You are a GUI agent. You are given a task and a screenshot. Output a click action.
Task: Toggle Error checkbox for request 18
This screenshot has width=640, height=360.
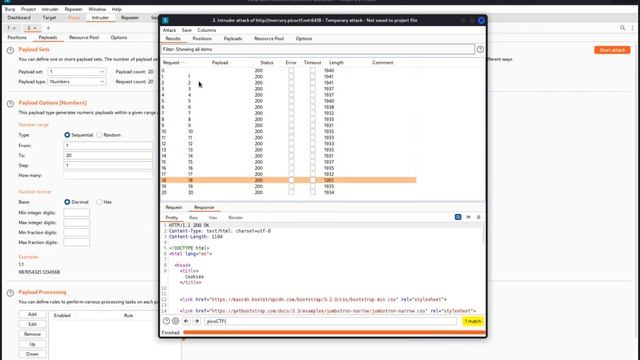291,180
